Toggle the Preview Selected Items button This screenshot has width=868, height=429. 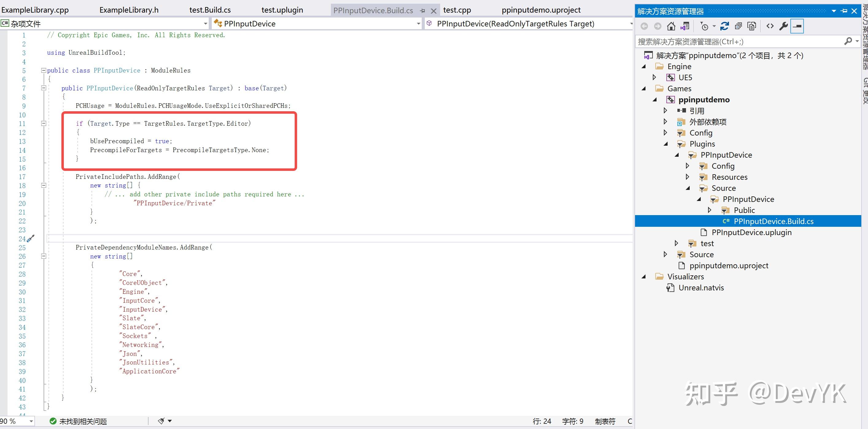point(797,26)
